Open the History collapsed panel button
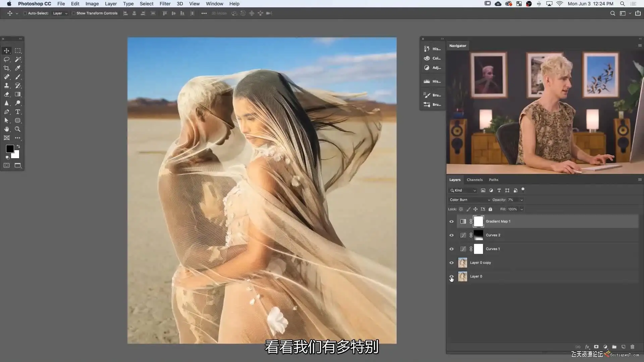This screenshot has height=362, width=644. click(432, 49)
